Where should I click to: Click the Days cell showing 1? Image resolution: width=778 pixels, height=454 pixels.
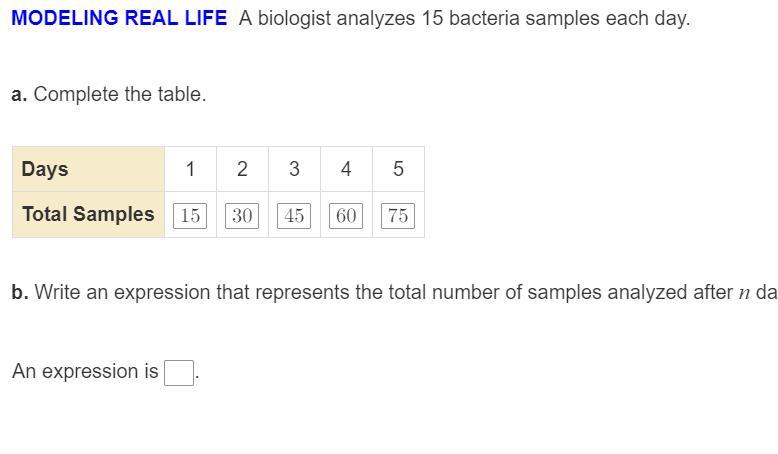coord(190,169)
